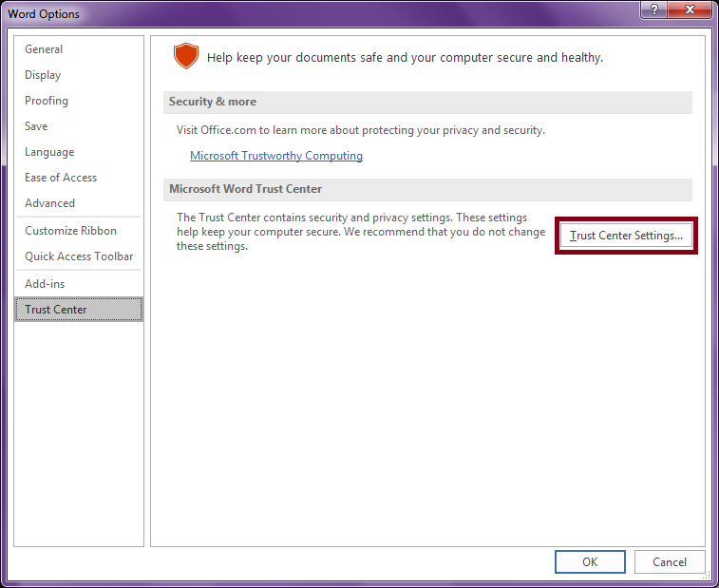Screen dimensions: 719x588
Task: Click the Help question mark icon
Action: pyautogui.click(x=653, y=9)
